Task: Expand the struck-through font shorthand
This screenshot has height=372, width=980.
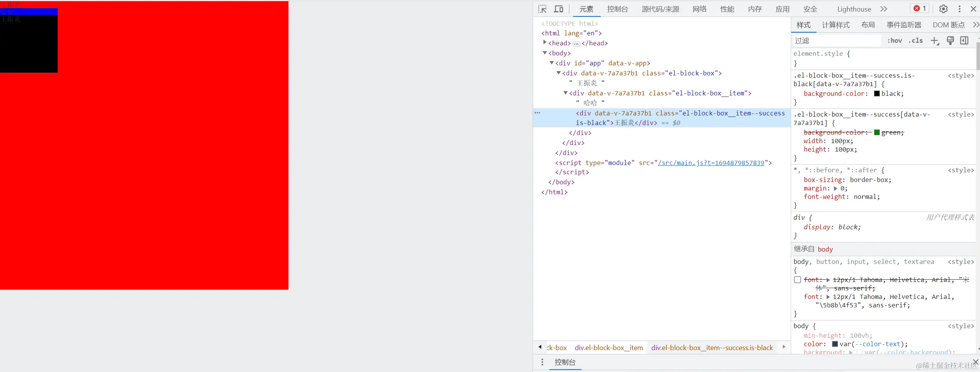Action: (x=828, y=280)
